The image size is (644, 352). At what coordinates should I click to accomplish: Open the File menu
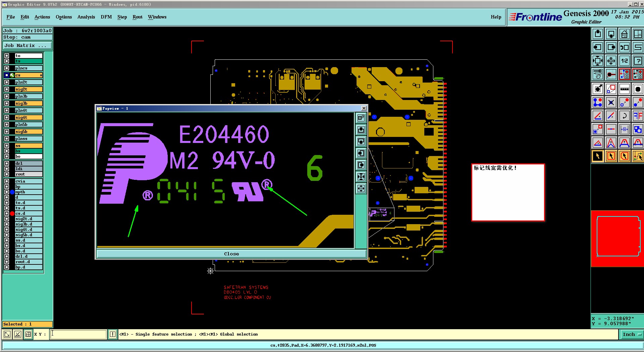11,17
